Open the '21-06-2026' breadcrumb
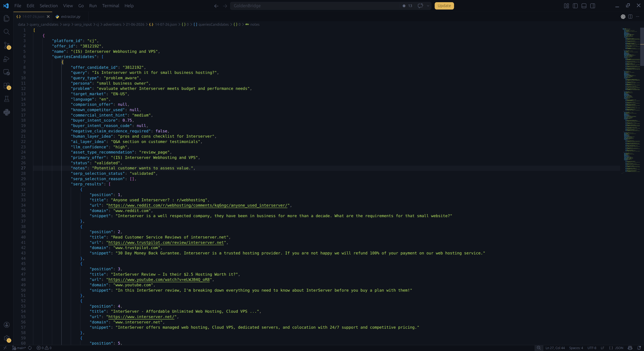 click(135, 25)
